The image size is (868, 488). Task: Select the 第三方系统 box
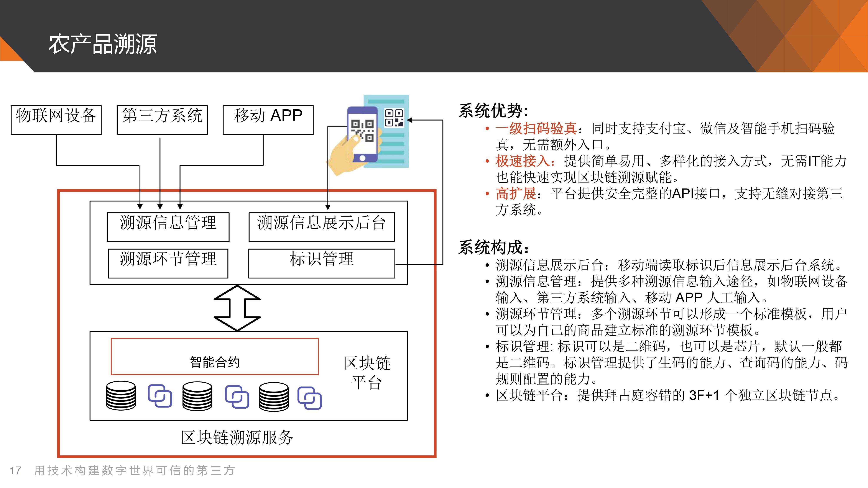pos(162,120)
